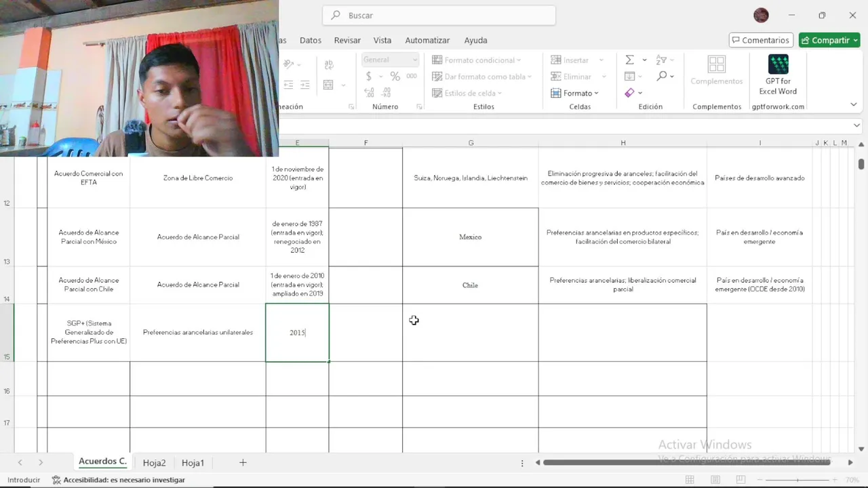
Task: Open Alignment group dialog launcher
Action: (x=351, y=107)
